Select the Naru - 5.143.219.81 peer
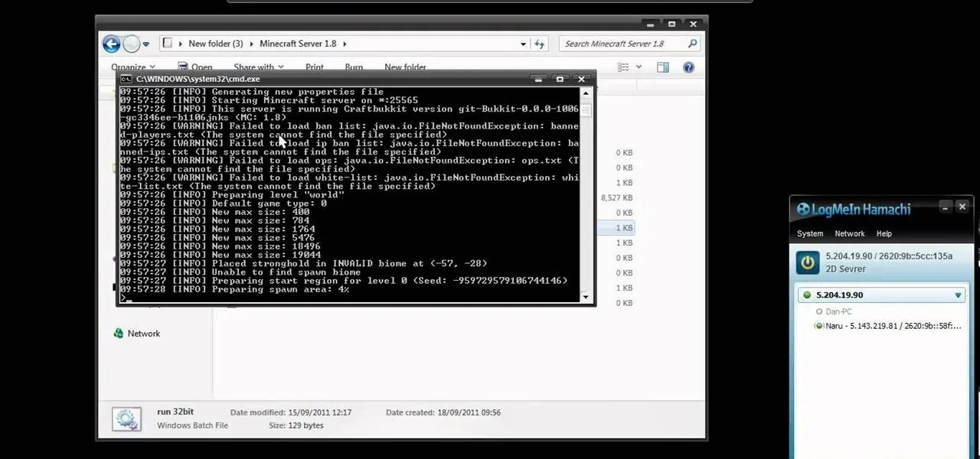 click(x=893, y=326)
